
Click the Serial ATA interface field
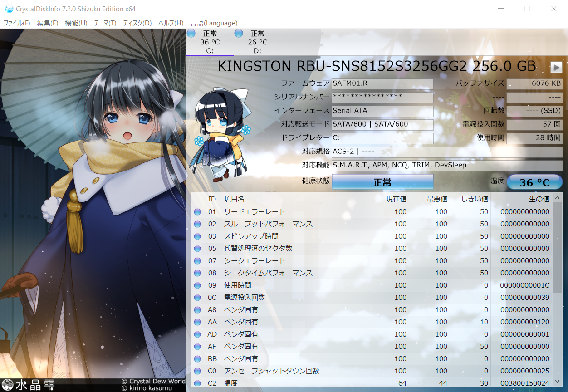[x=382, y=111]
